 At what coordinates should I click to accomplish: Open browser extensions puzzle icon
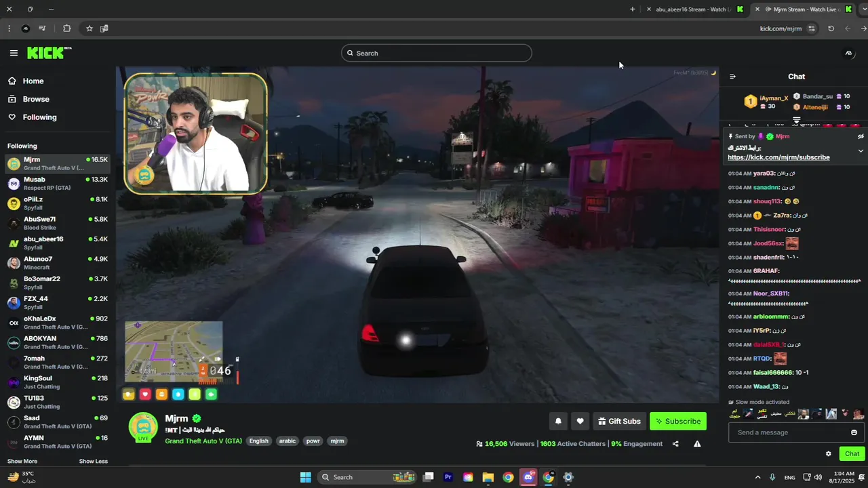tap(66, 28)
